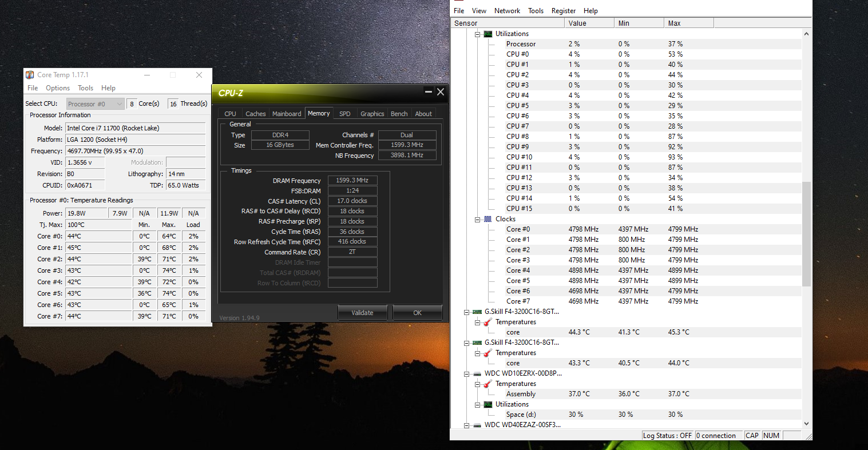The height and width of the screenshot is (450, 868).
Task: Open the Mainboard tab in CPU-Z
Action: (287, 114)
